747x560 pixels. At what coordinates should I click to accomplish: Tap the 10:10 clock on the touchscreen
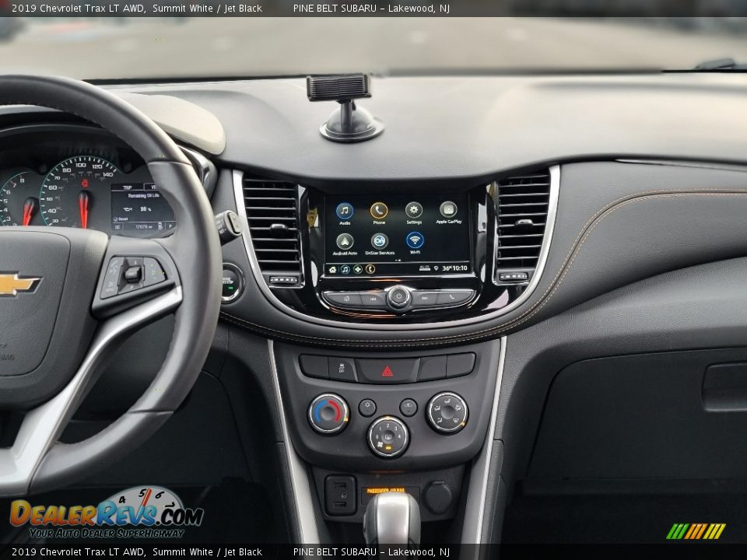pyautogui.click(x=459, y=268)
